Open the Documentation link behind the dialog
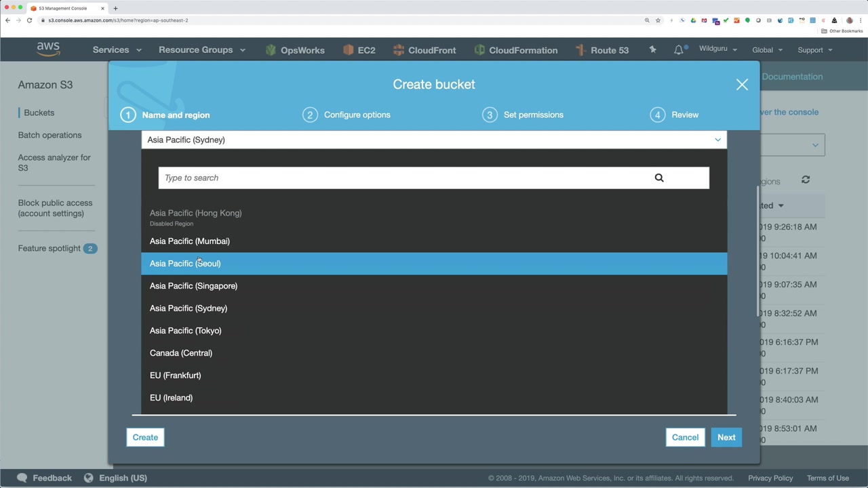This screenshot has height=488, width=868. pyautogui.click(x=792, y=77)
